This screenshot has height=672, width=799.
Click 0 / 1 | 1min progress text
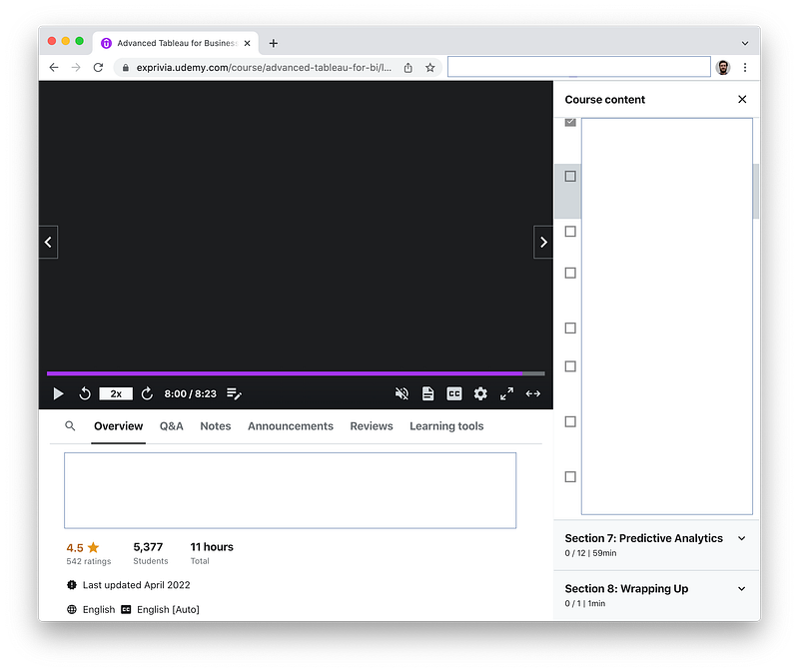click(585, 603)
